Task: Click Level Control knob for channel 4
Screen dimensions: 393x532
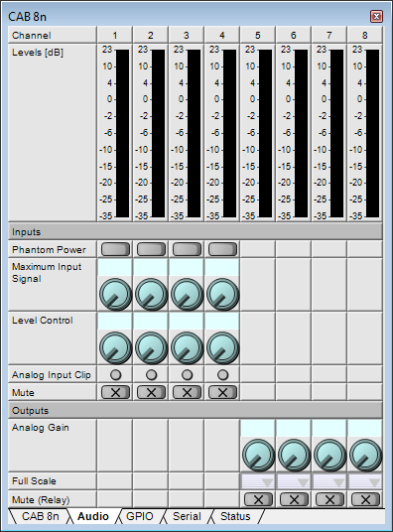Action: tap(222, 348)
